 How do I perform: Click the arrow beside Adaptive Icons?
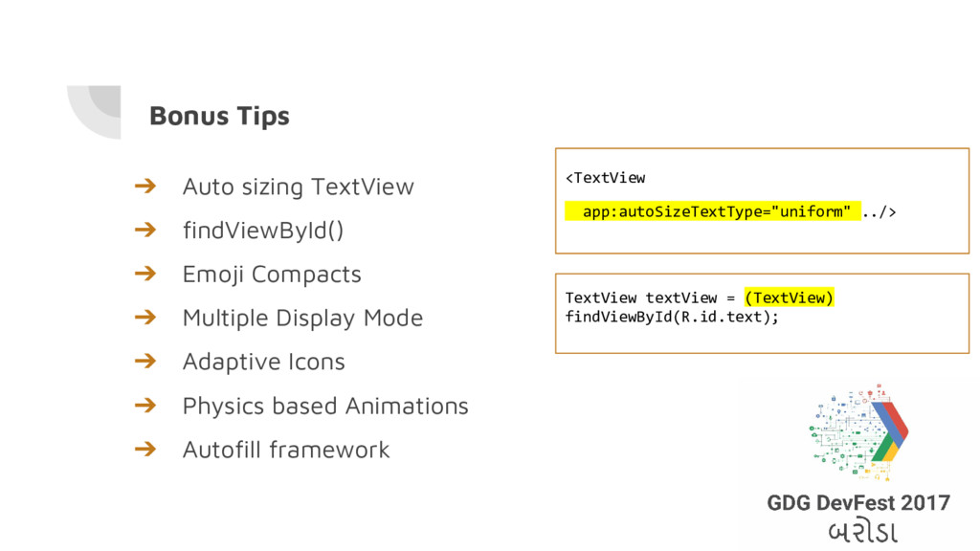click(145, 361)
